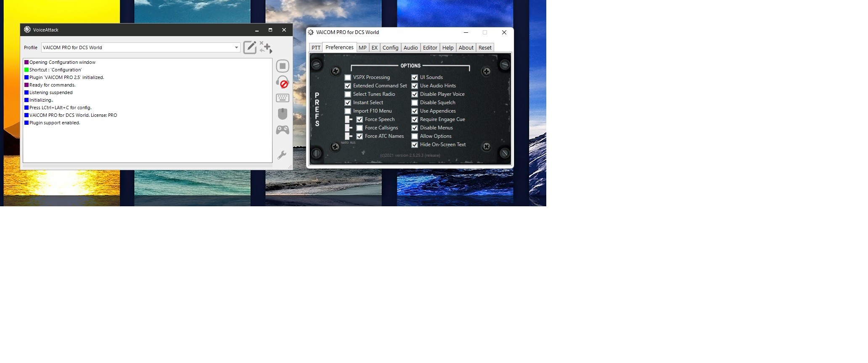Click log entry 'Press LCtrl+LAlt+C for config.'
The width and height of the screenshot is (868, 363).
click(x=61, y=108)
